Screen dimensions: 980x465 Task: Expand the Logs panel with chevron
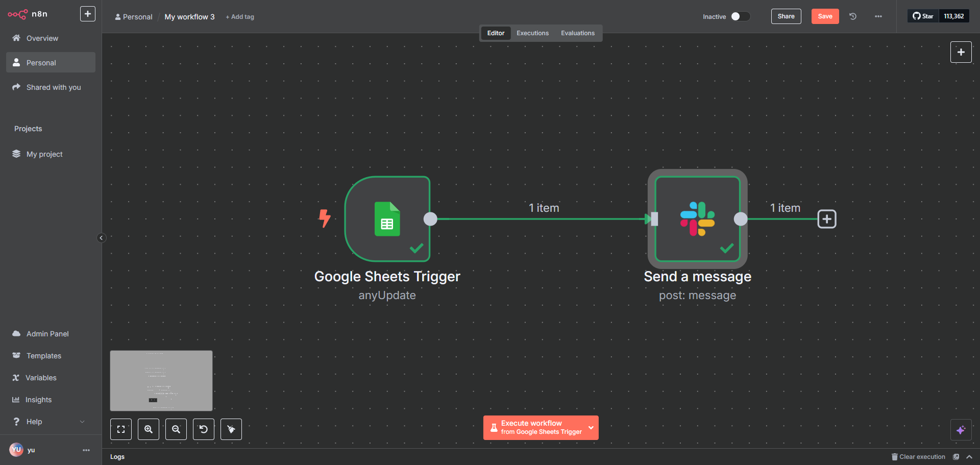969,457
